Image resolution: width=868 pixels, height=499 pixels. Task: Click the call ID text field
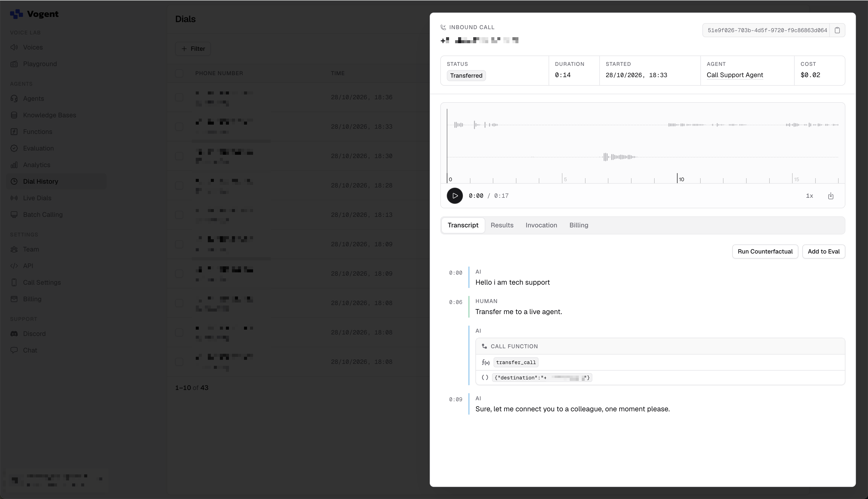766,30
